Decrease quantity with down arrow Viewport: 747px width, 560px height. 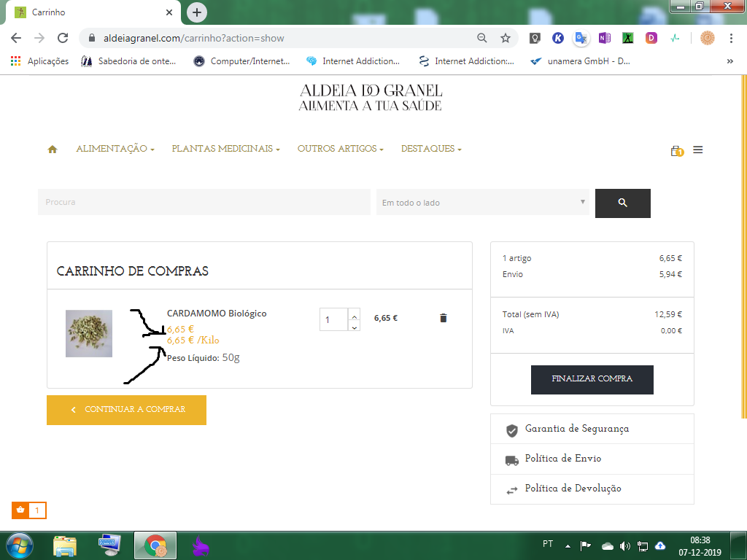[354, 327]
